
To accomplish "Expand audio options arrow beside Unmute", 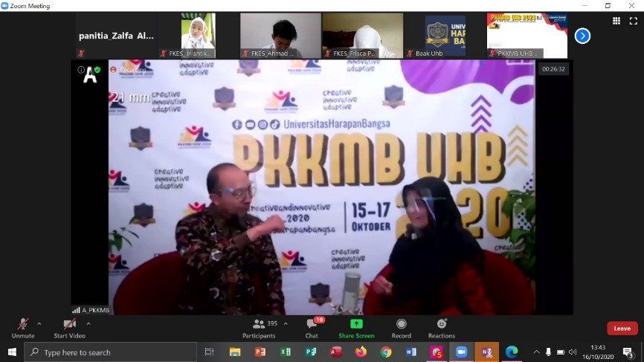I will click(x=39, y=324).
